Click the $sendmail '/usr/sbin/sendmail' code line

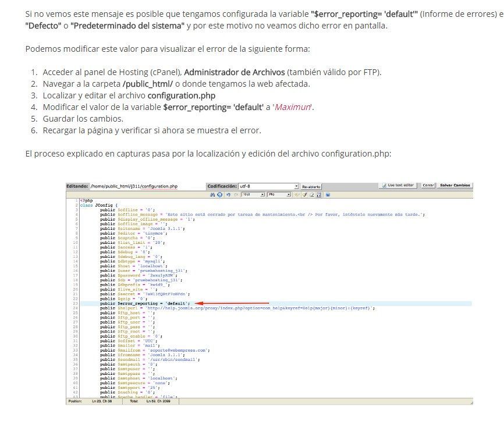click(150, 359)
